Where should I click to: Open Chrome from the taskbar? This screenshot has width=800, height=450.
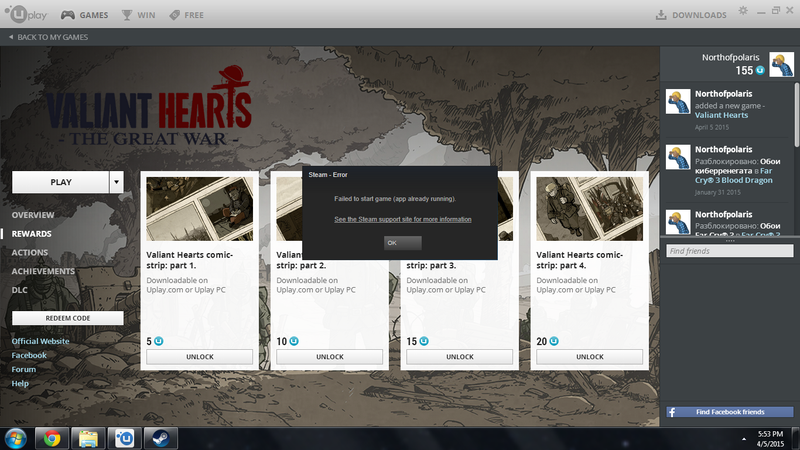52,438
